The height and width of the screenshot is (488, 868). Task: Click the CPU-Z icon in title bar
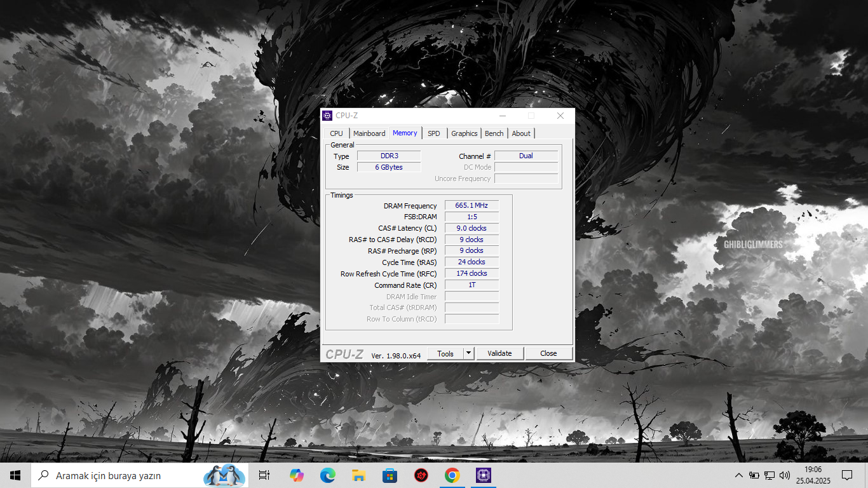point(327,116)
